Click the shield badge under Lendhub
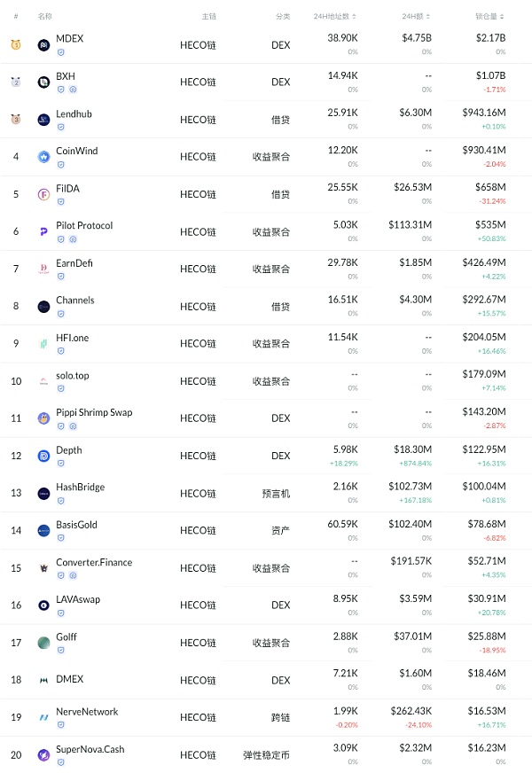Image resolution: width=532 pixels, height=773 pixels. [61, 127]
